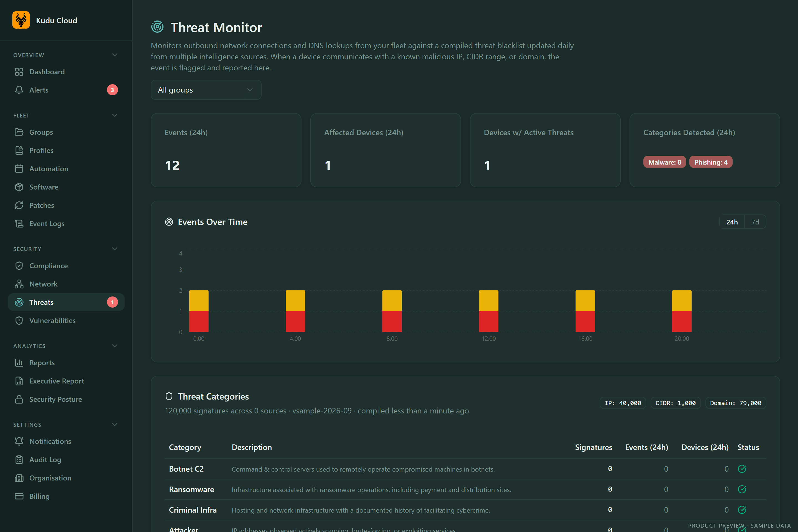The width and height of the screenshot is (798, 532).
Task: Click the Software package icon
Action: coord(19,187)
